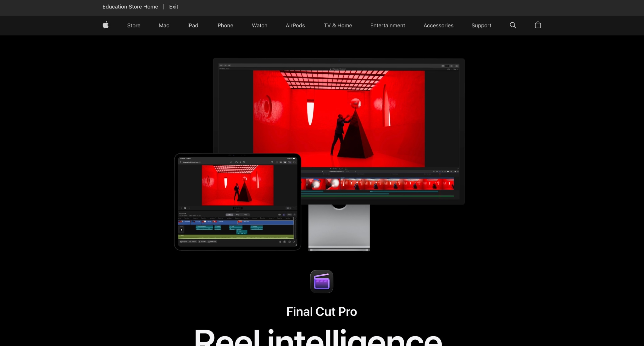Open Education Store Home link
This screenshot has width=644, height=346.
pyautogui.click(x=130, y=7)
